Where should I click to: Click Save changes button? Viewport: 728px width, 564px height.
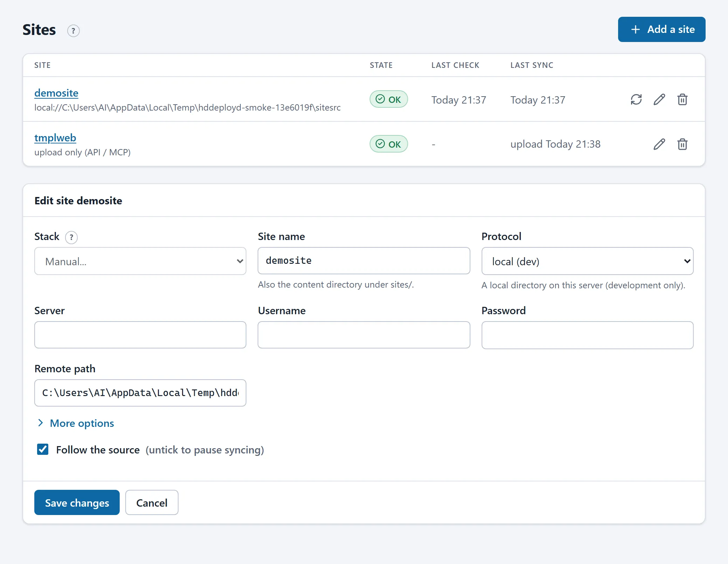77,502
